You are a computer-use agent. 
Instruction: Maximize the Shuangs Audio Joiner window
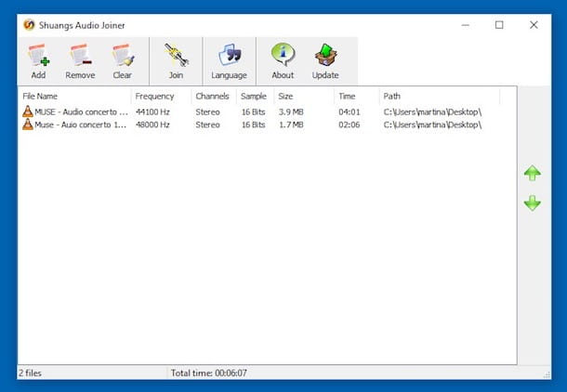pyautogui.click(x=499, y=25)
